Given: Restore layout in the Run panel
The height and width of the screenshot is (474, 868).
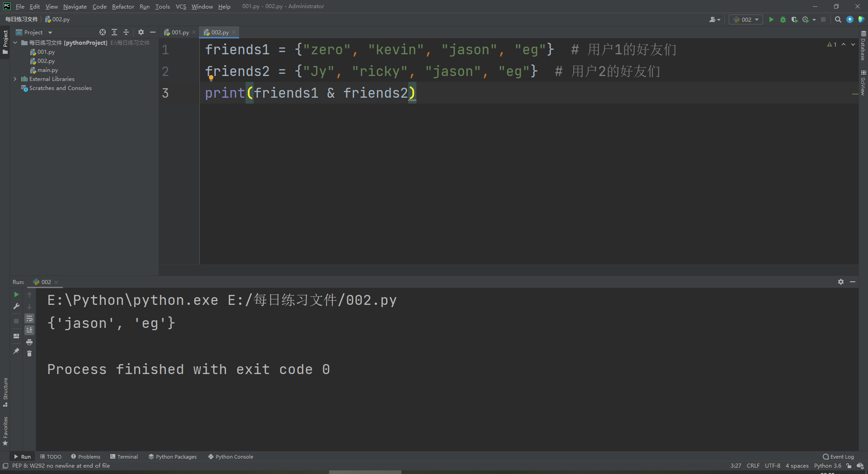Looking at the screenshot, I should pos(16,336).
